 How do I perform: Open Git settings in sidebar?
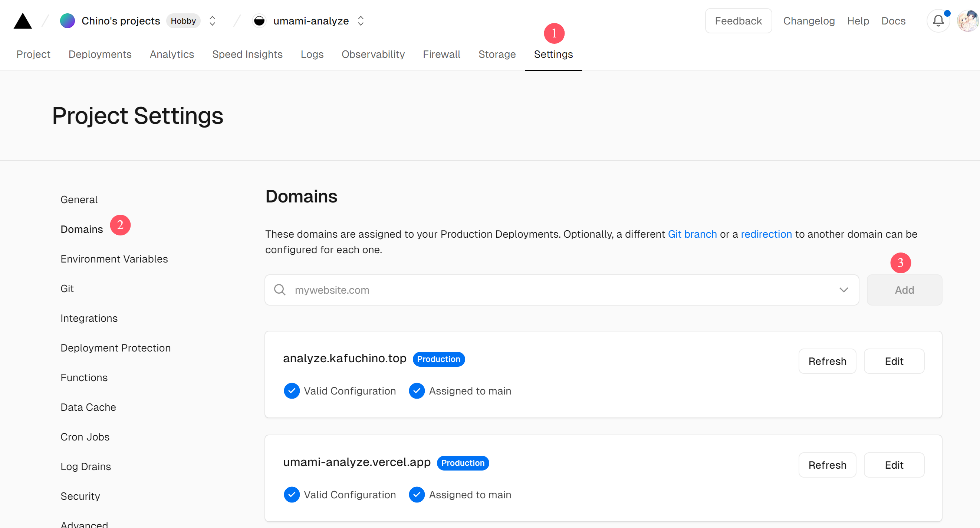pos(67,289)
